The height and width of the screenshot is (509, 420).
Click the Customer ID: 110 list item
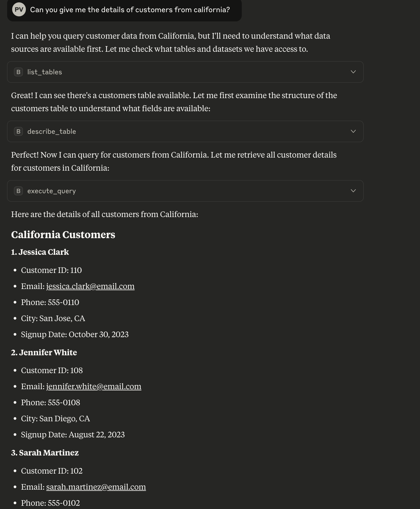[x=51, y=270]
